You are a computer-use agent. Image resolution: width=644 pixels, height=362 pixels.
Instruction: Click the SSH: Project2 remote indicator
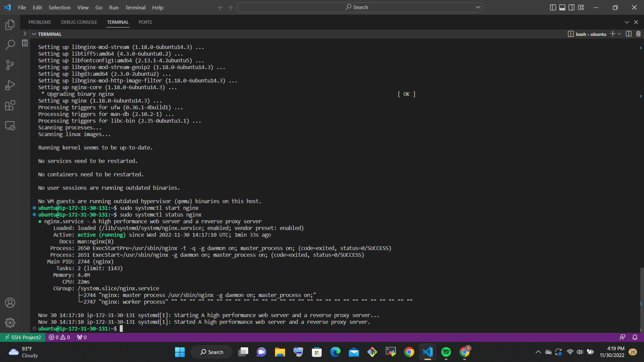[x=23, y=337]
